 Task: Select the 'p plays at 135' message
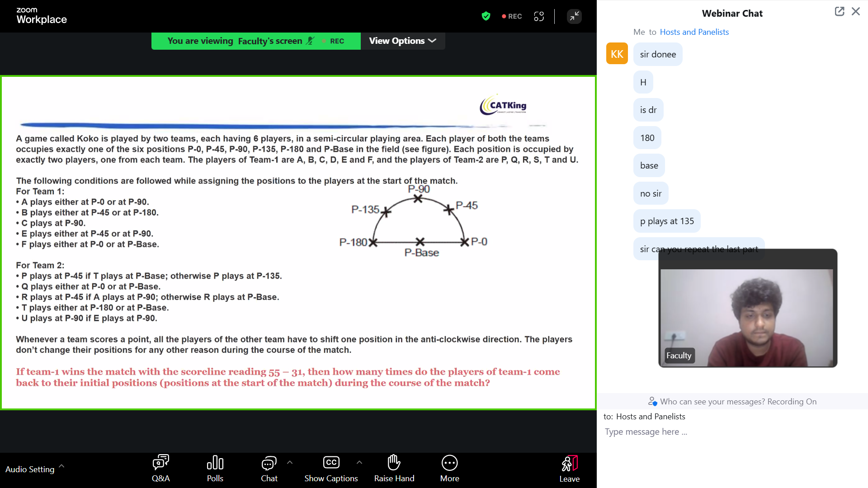tap(667, 221)
